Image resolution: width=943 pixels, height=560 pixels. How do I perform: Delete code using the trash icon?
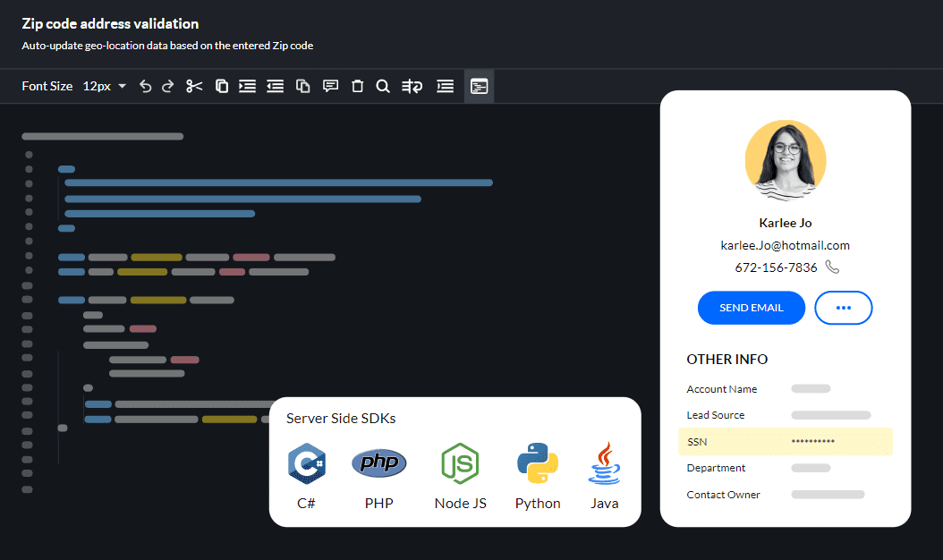[x=357, y=86]
